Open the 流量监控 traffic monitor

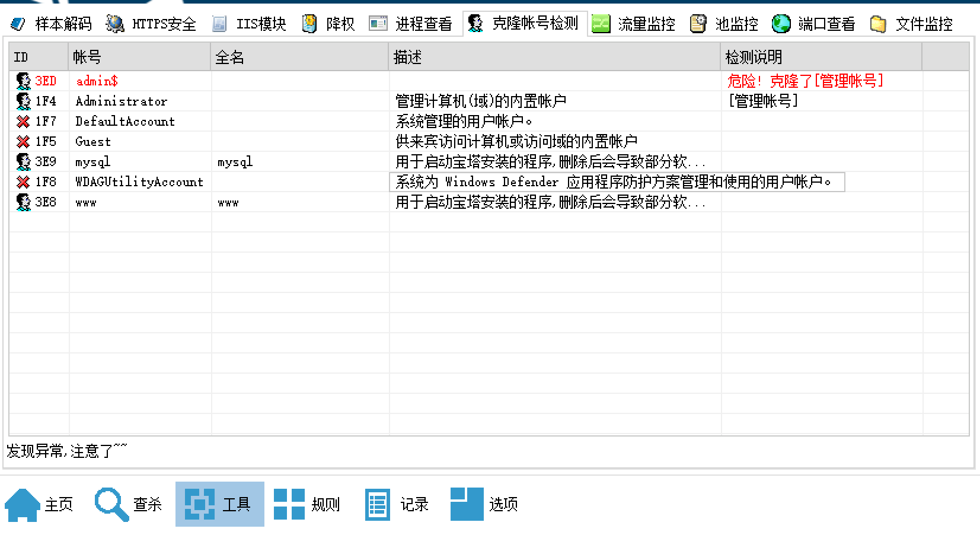634,24
